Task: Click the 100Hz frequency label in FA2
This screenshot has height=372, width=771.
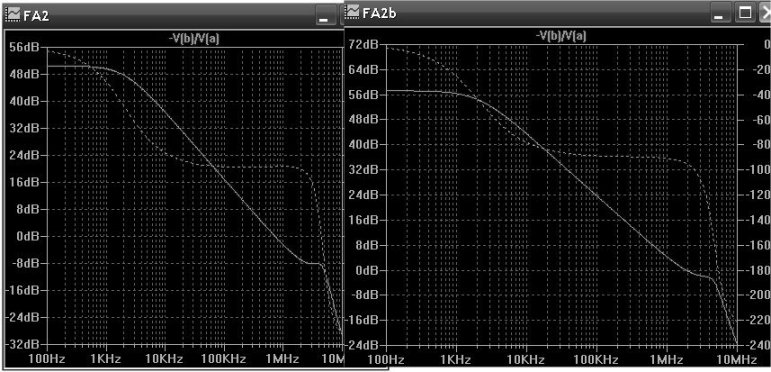Action: [47, 359]
